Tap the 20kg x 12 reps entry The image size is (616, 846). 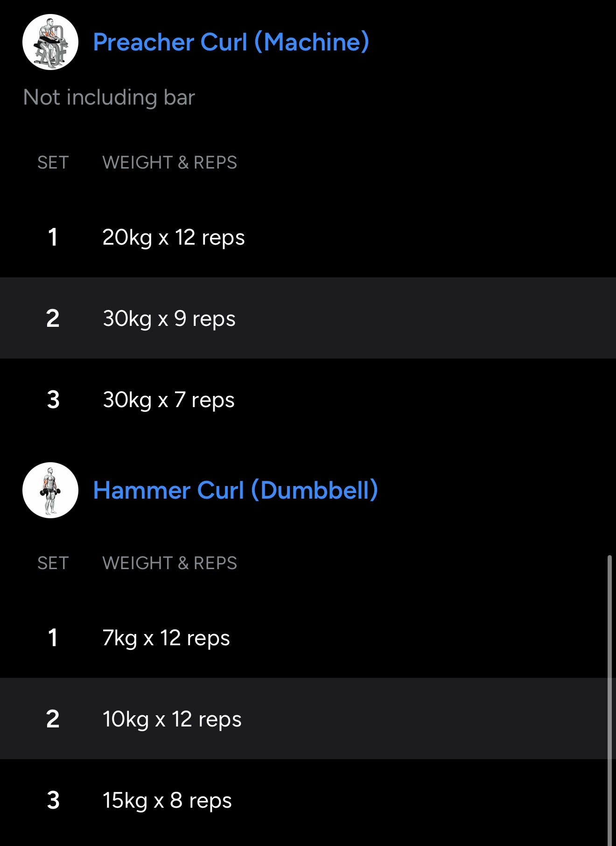pyautogui.click(x=173, y=237)
